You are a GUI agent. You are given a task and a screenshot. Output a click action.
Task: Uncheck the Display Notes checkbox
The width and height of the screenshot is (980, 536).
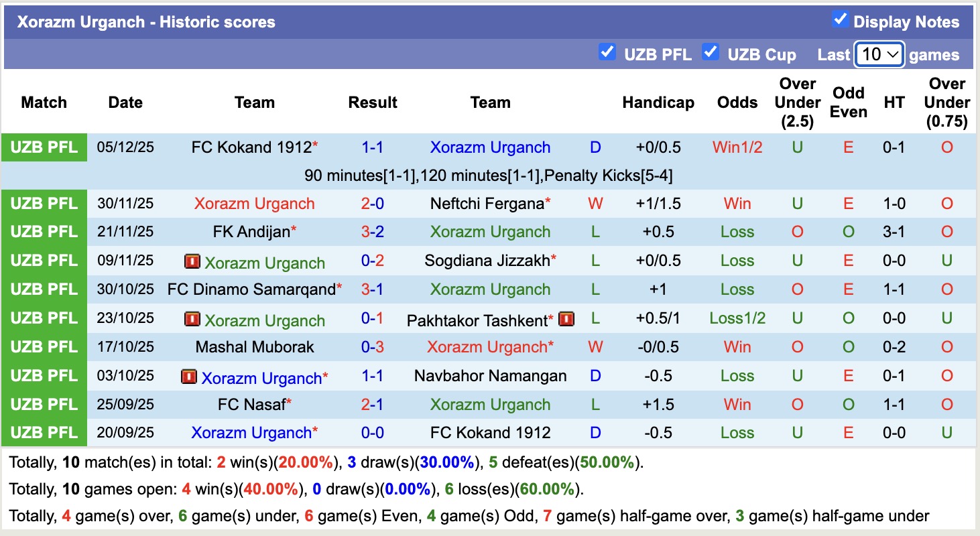pos(840,19)
